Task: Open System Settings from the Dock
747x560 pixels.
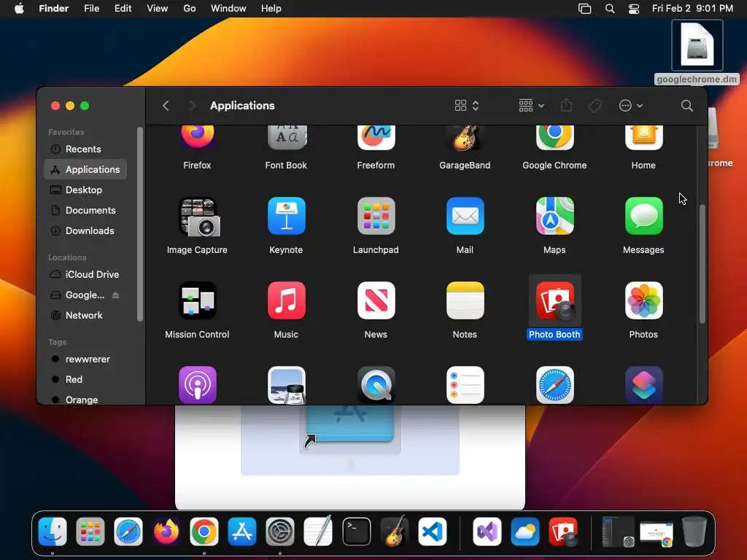Action: (280, 532)
